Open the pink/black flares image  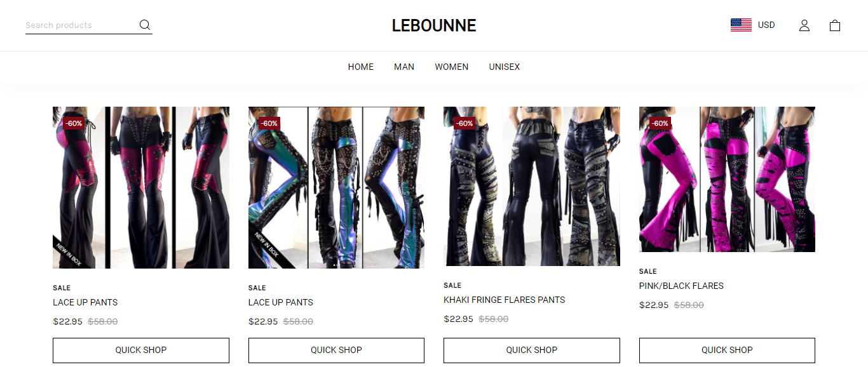coord(727,179)
